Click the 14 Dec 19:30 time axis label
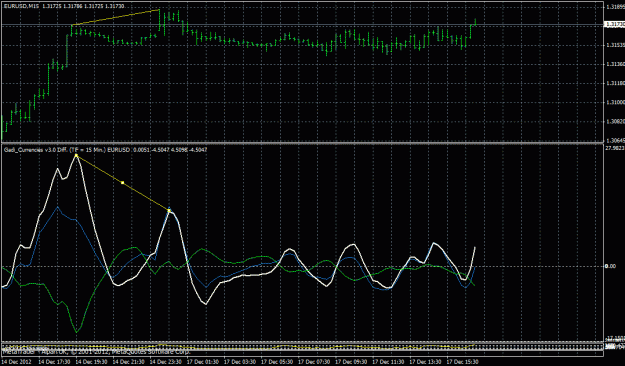The height and width of the screenshot is (366, 625). point(91,362)
